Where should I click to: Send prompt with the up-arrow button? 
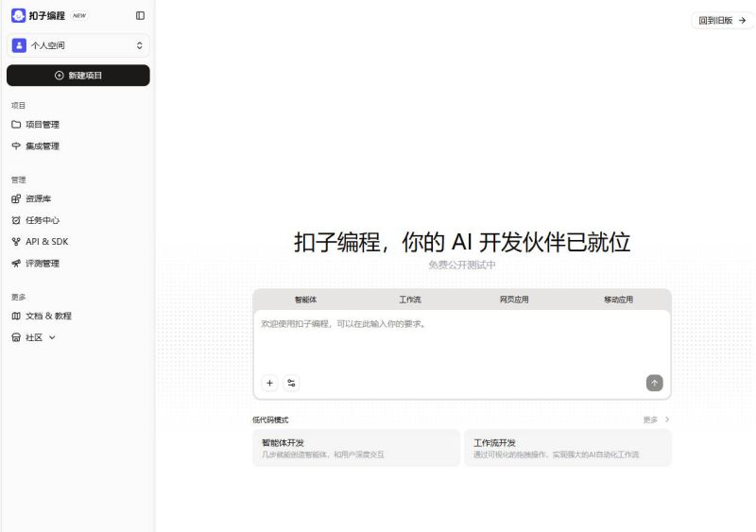(x=654, y=383)
